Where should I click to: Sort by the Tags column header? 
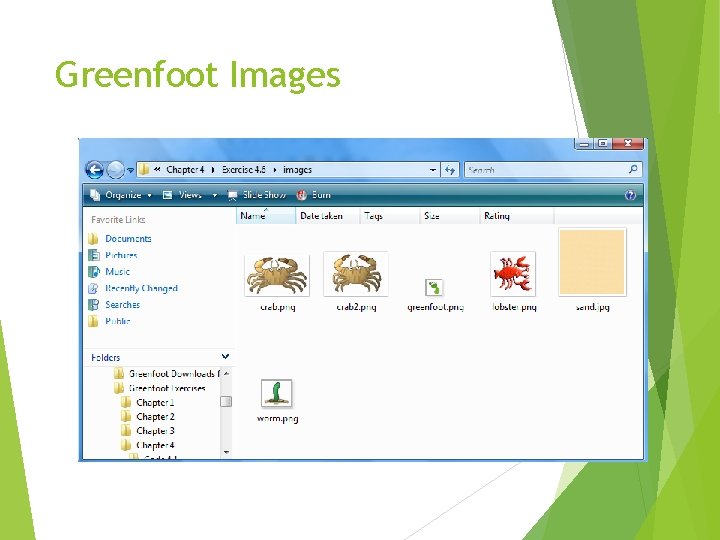click(x=389, y=216)
